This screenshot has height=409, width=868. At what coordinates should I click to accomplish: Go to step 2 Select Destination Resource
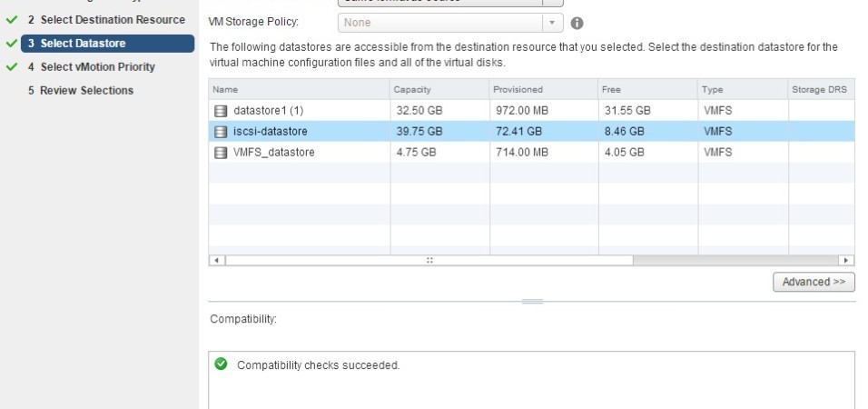point(107,20)
